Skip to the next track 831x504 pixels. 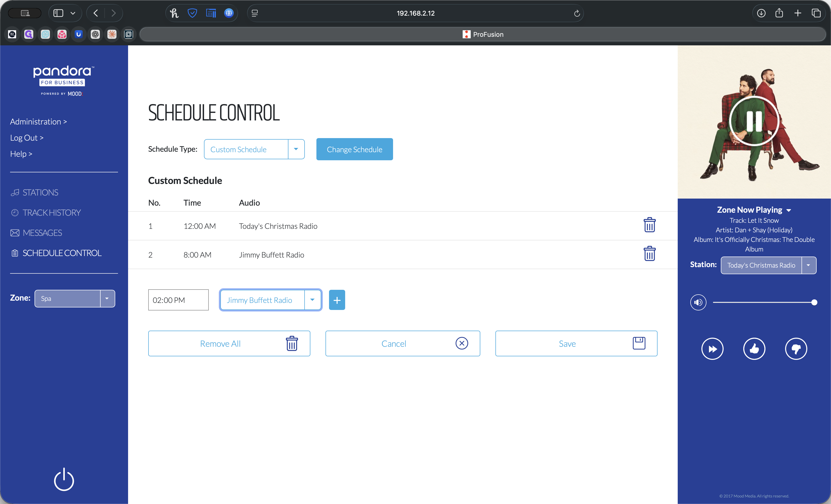(712, 349)
